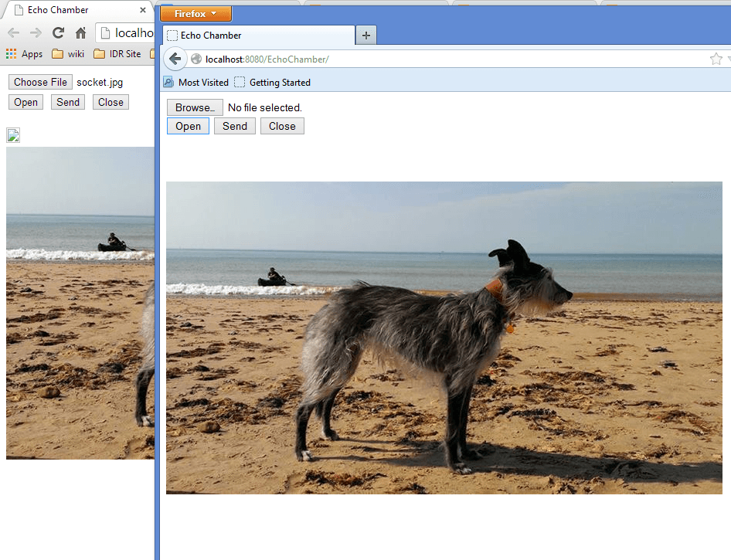Open a new Firefox tab with plus button
Viewport: 731px width, 560px height.
[366, 35]
